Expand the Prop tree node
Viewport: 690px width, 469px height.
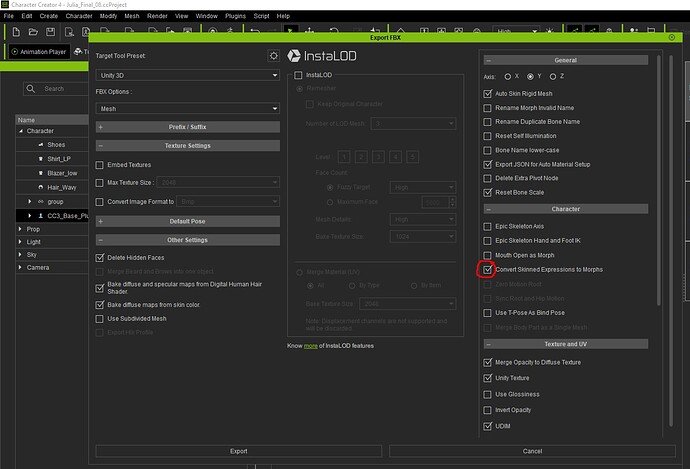point(20,229)
